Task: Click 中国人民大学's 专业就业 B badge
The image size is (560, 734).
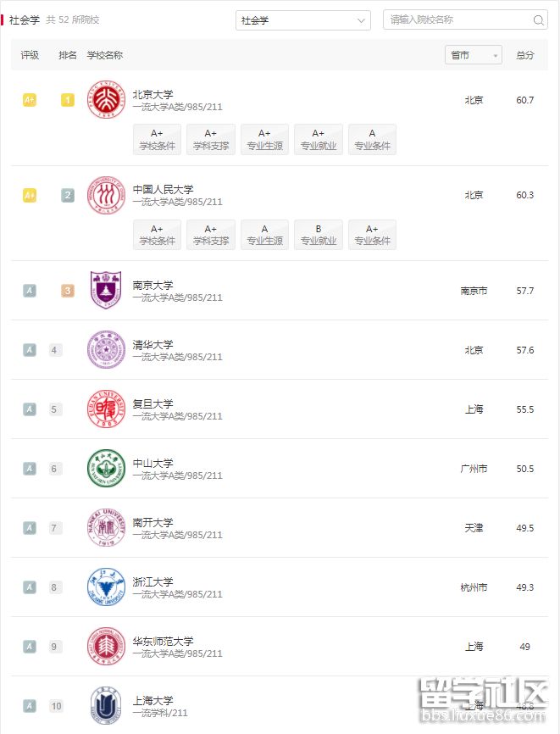Action: (319, 234)
